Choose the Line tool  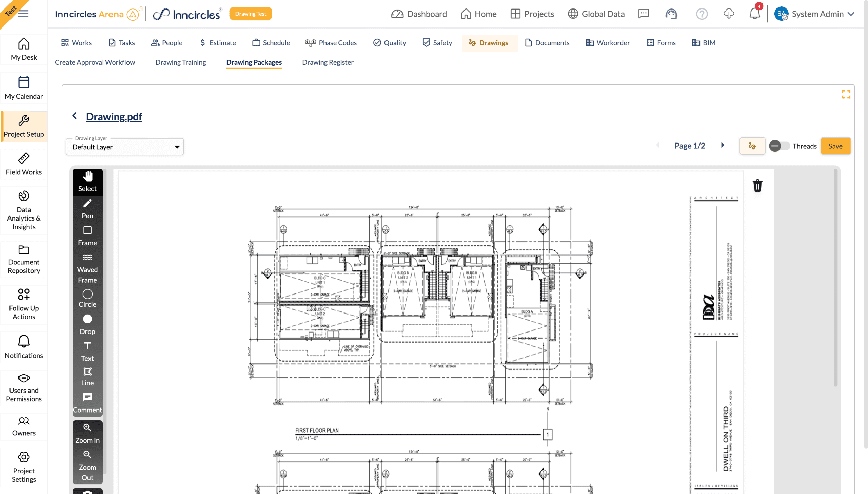pyautogui.click(x=87, y=377)
